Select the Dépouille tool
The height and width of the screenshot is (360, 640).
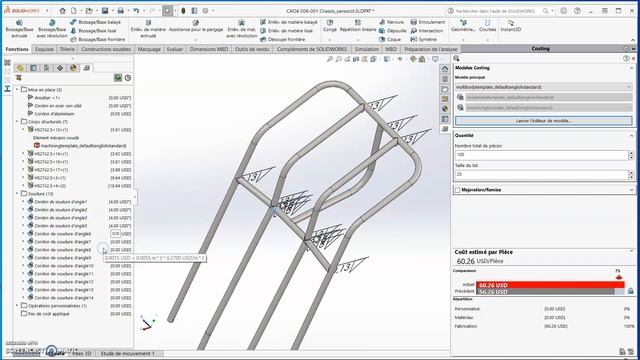[393, 31]
